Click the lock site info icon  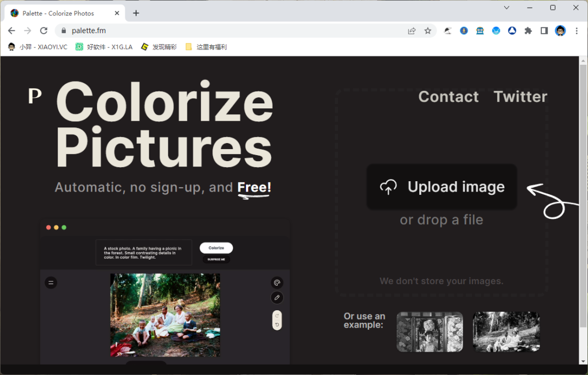(x=63, y=30)
